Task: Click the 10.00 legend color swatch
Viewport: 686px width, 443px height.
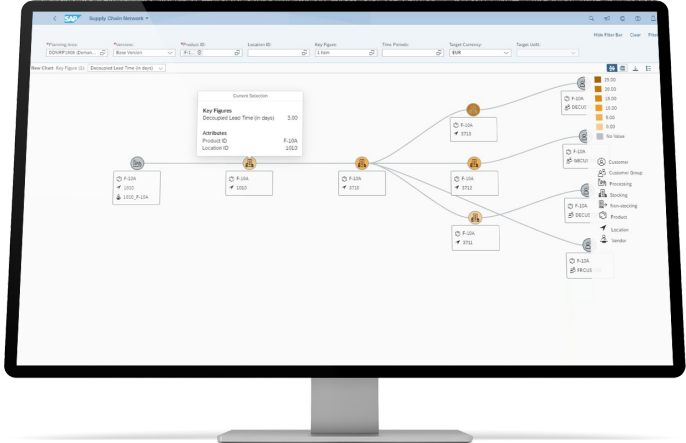Action: 599,108
